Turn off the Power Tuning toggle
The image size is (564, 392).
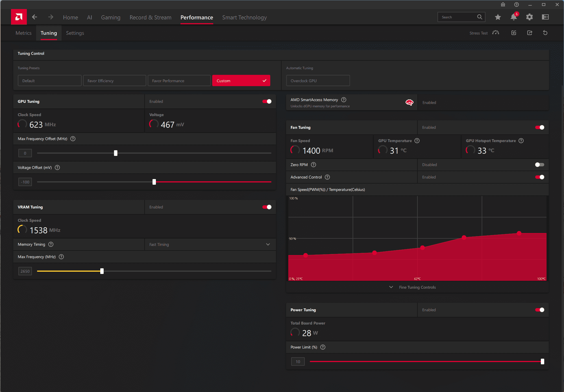pos(540,310)
